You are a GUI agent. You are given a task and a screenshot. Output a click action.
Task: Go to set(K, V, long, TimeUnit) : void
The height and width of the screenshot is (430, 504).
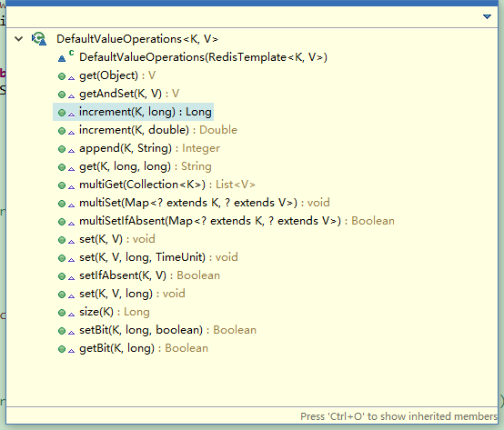158,257
